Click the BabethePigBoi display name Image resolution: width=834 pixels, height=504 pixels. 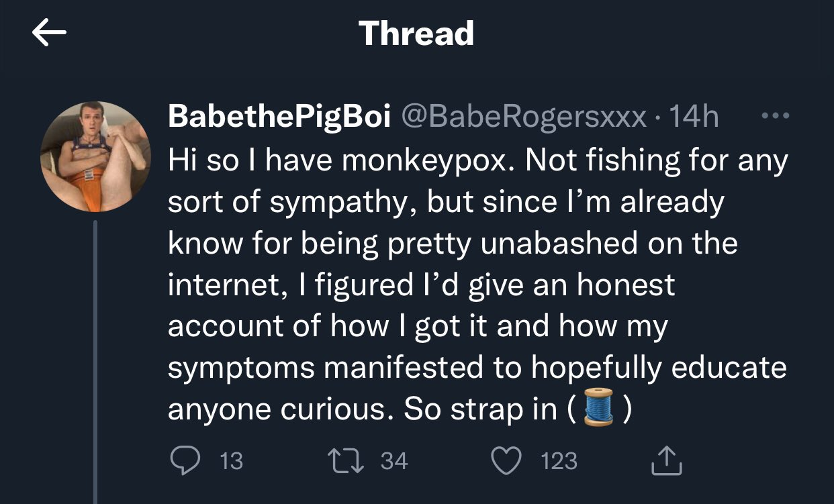pyautogui.click(x=279, y=117)
